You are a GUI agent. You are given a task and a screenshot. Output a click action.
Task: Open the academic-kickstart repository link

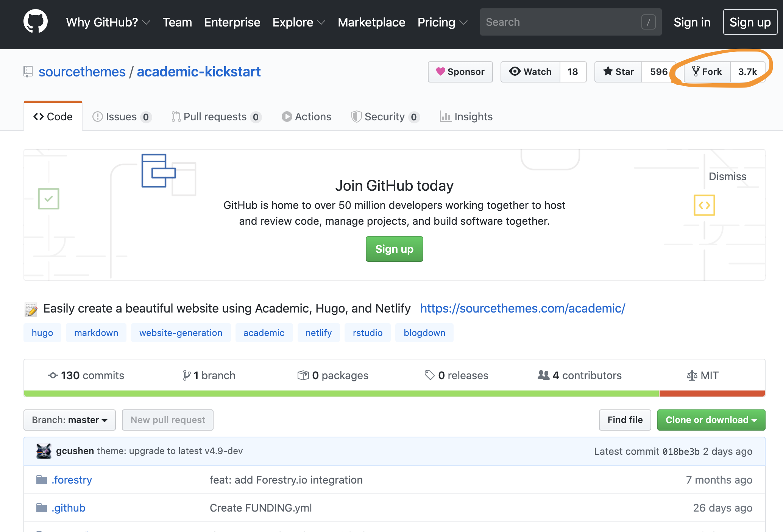click(199, 72)
